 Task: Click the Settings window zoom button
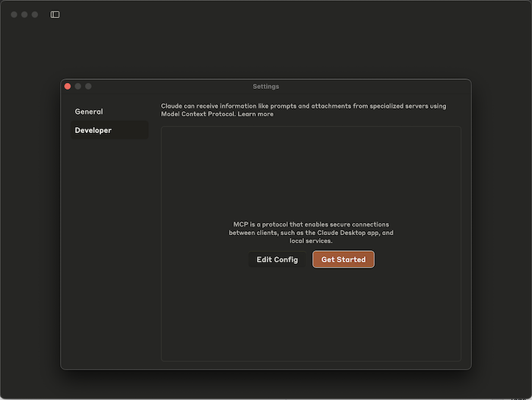pos(88,87)
